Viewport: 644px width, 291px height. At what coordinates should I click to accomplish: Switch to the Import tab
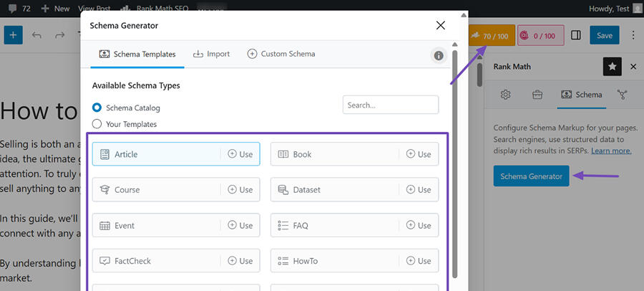pos(212,54)
